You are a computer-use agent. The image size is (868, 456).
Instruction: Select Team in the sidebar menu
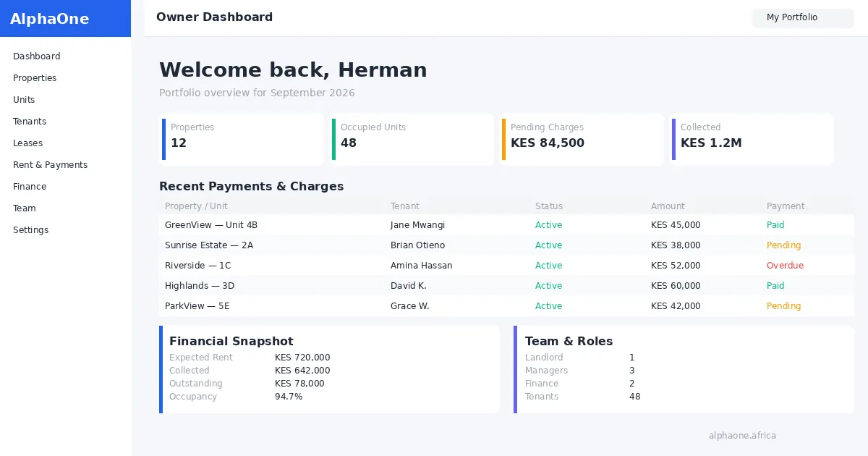point(25,208)
